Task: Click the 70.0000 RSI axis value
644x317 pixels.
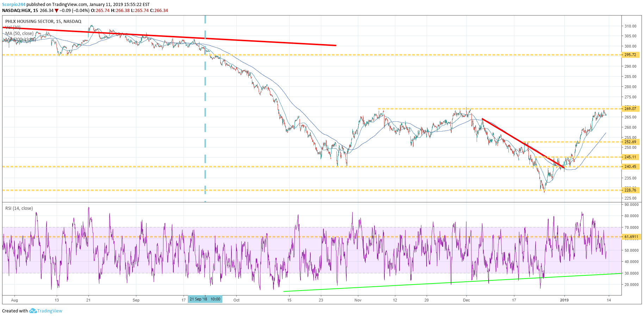Action: [631, 227]
